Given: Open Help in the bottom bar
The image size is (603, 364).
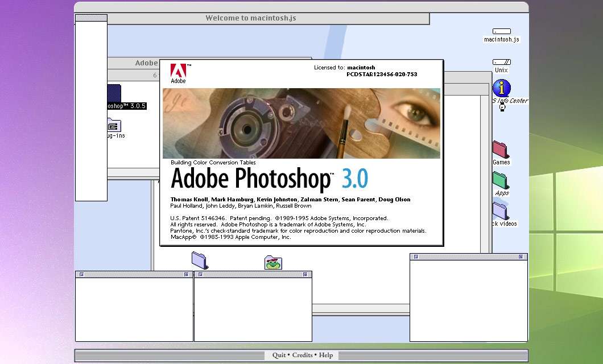Looking at the screenshot, I should coord(326,355).
